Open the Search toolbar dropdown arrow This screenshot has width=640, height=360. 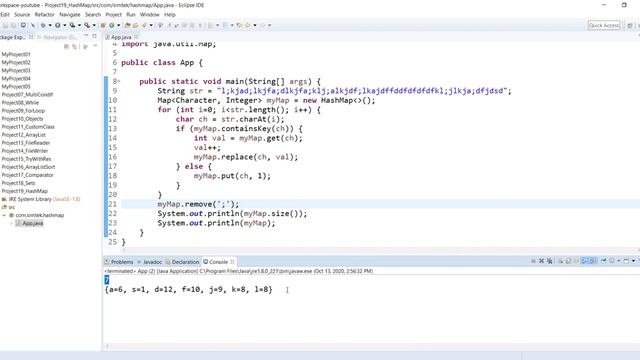[151, 25]
